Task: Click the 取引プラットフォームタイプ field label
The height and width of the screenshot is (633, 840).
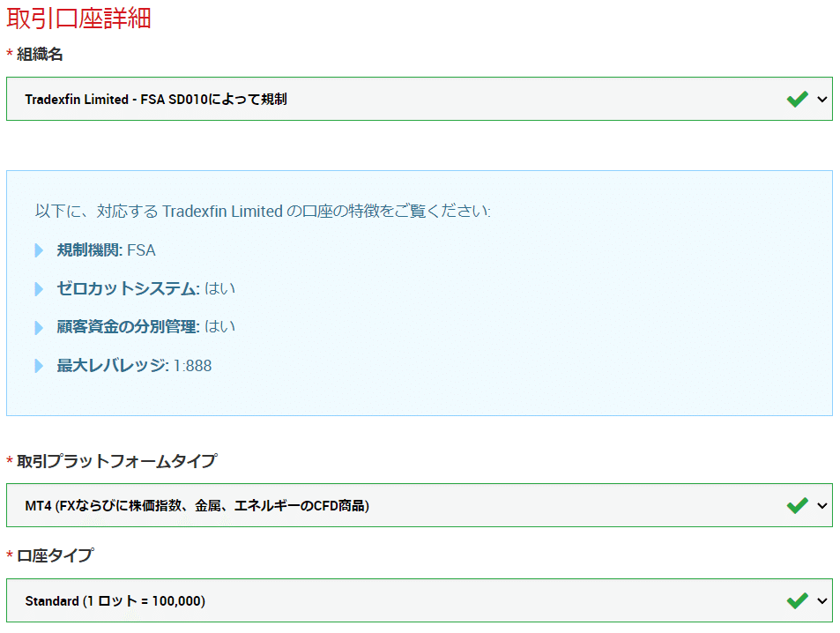Action: tap(116, 461)
